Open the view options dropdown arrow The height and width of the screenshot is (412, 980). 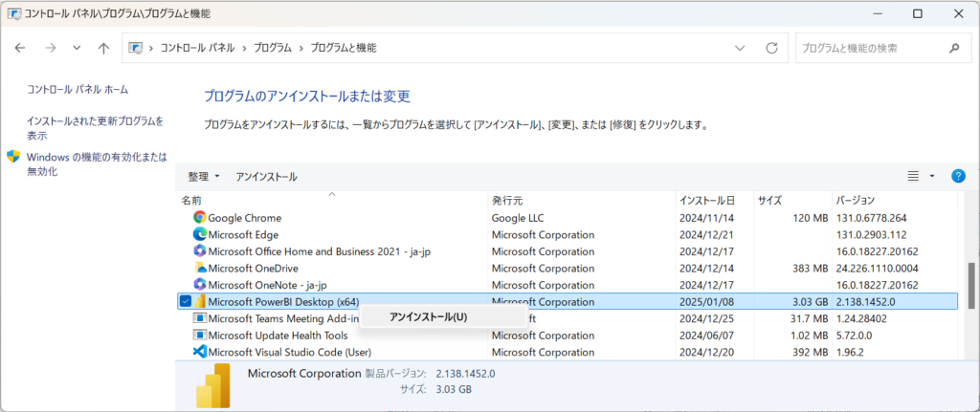pyautogui.click(x=932, y=177)
